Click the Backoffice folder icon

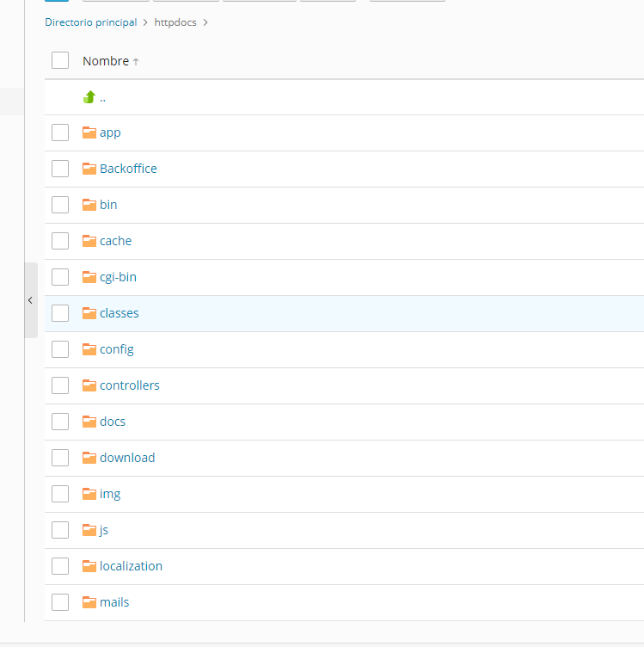[89, 169]
